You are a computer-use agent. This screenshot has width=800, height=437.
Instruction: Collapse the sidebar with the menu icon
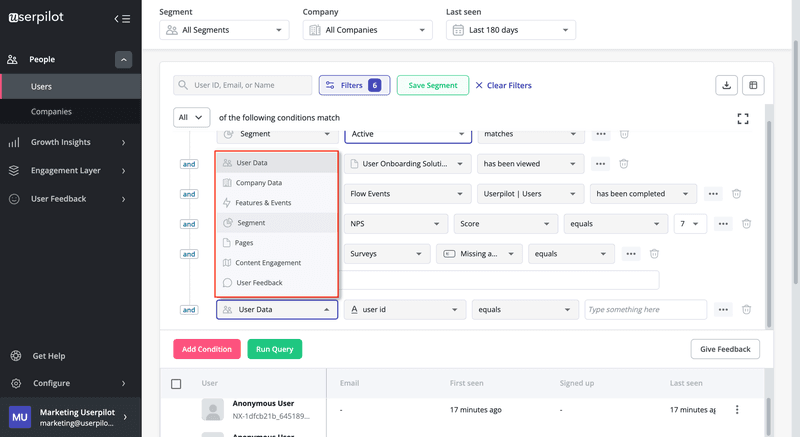point(122,19)
